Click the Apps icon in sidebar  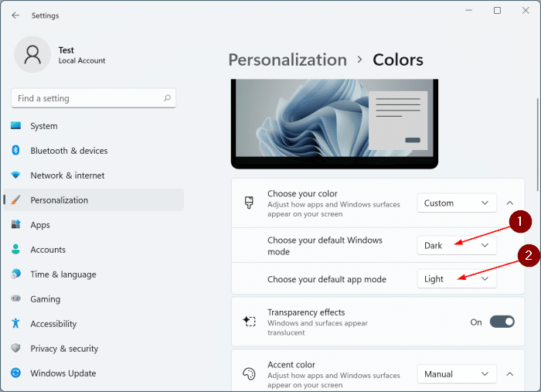point(15,224)
